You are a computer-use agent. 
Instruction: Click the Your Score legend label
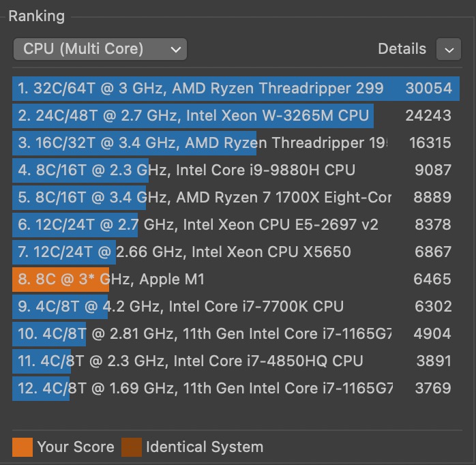(x=76, y=447)
